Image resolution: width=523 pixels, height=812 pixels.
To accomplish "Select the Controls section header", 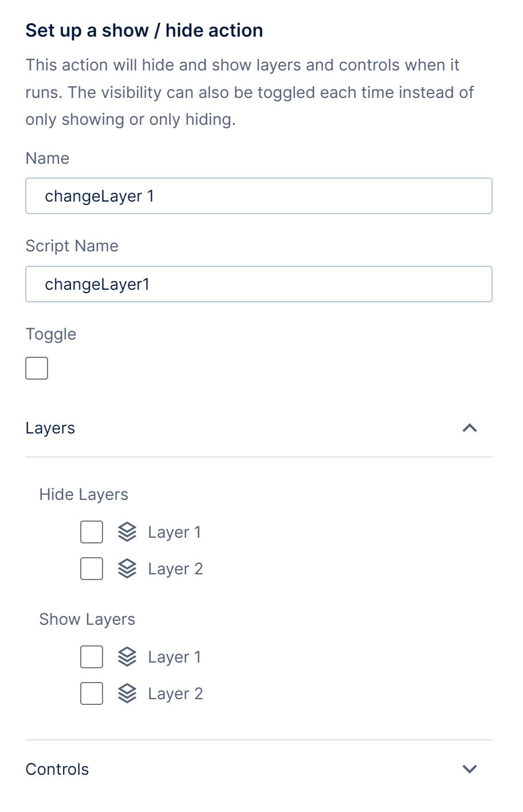I will tap(57, 770).
